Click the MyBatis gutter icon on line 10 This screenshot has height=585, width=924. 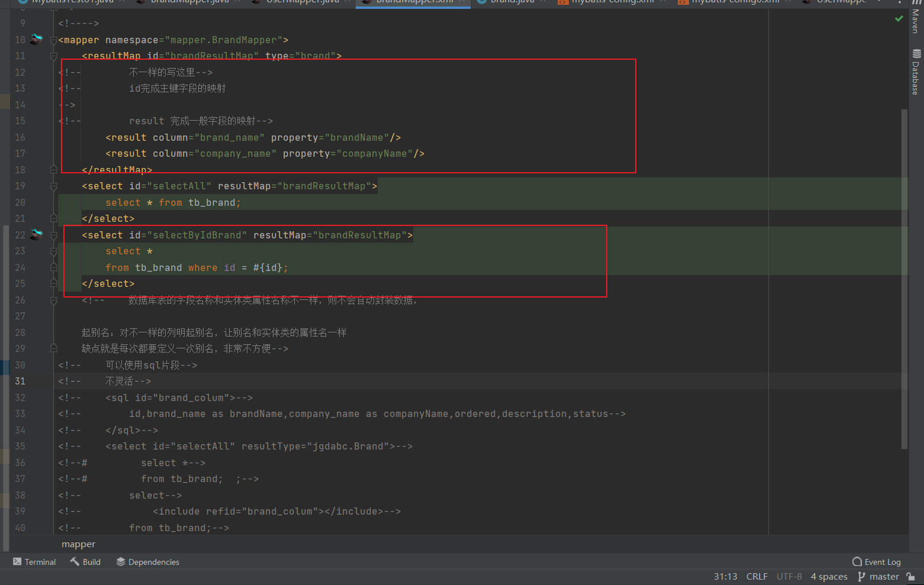[x=37, y=39]
